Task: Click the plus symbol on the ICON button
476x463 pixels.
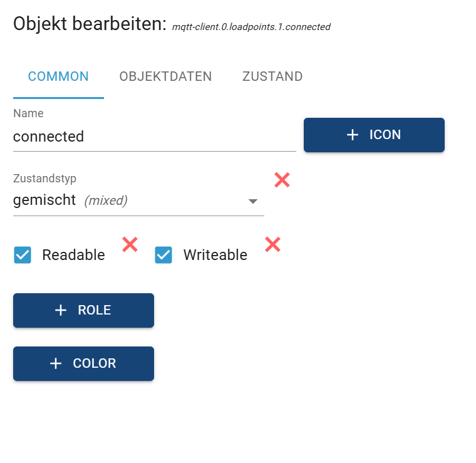Action: coord(353,135)
